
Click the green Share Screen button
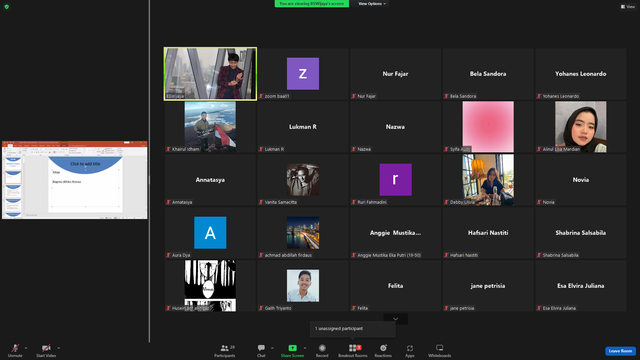coord(292,350)
